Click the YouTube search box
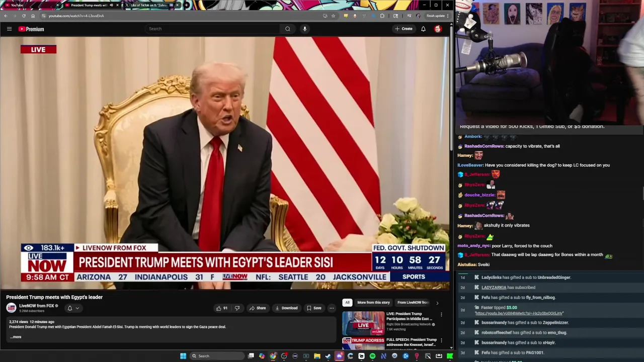The width and height of the screenshot is (644, 362). tap(212, 29)
